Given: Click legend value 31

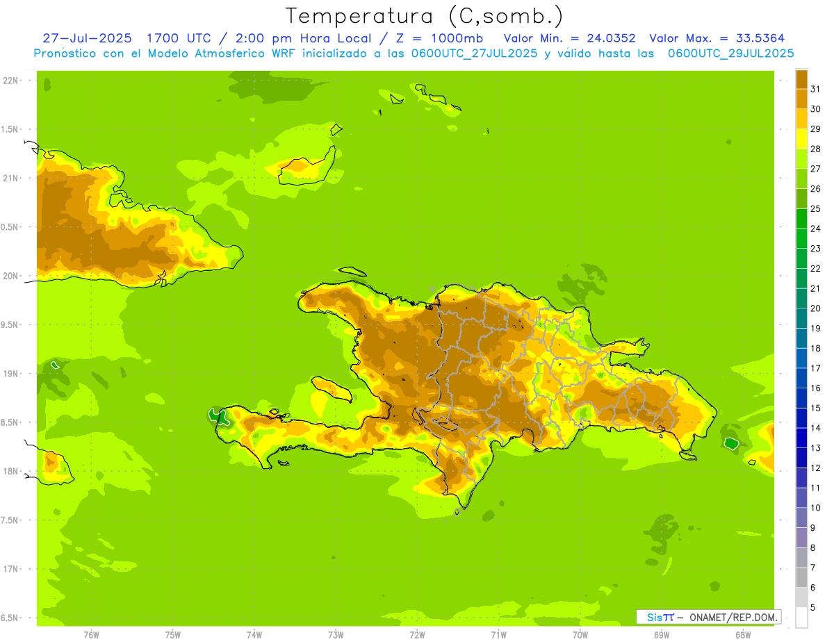Looking at the screenshot, I should [816, 89].
